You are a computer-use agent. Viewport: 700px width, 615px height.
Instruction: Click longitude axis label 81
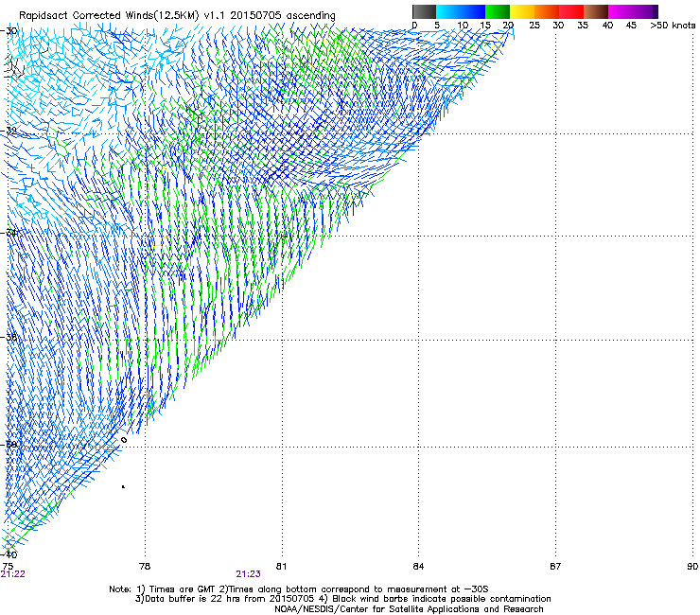pos(281,566)
